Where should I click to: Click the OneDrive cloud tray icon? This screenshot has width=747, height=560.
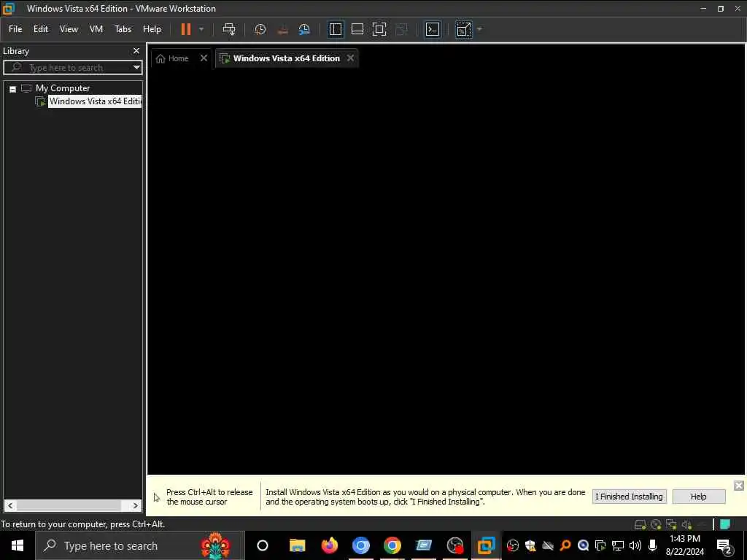click(x=548, y=545)
